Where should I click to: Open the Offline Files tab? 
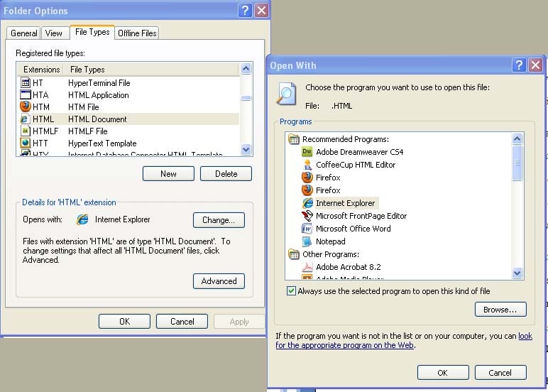(137, 33)
